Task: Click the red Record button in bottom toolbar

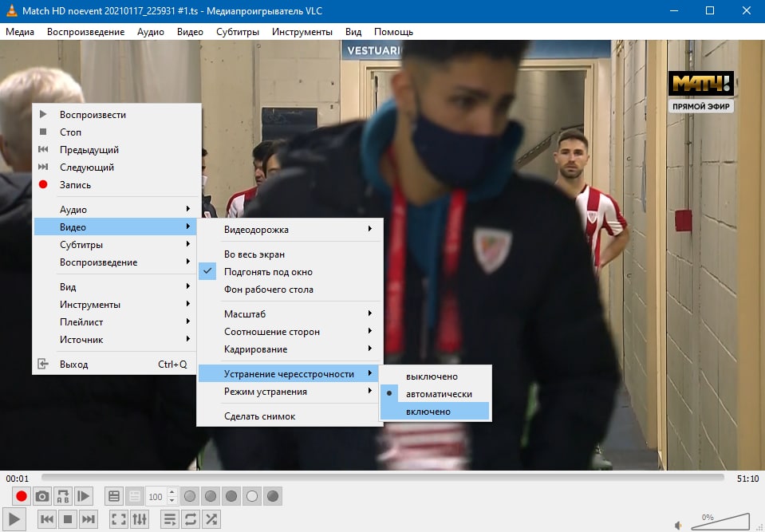Action: click(x=21, y=496)
